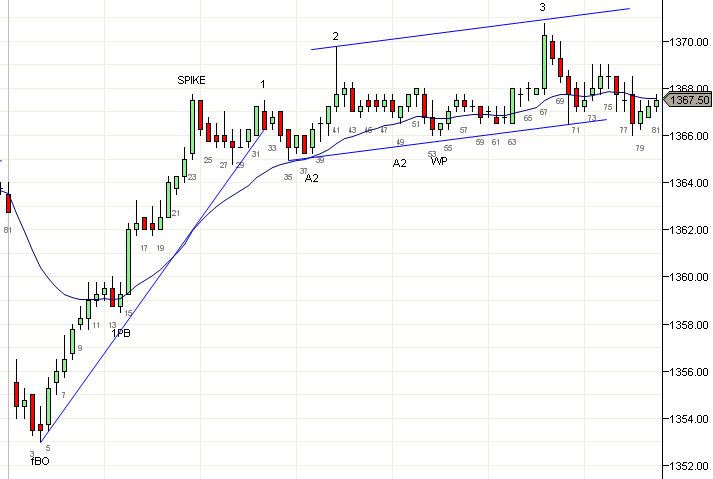Click the 1356.00 price axis label

[x=688, y=372]
